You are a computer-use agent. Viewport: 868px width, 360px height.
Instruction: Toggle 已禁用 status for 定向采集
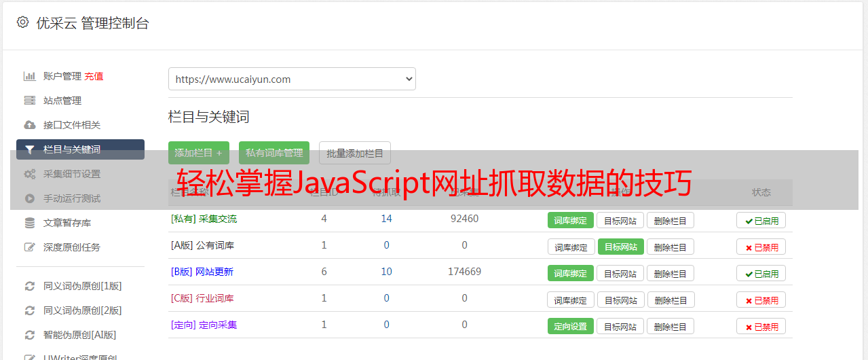(x=761, y=326)
